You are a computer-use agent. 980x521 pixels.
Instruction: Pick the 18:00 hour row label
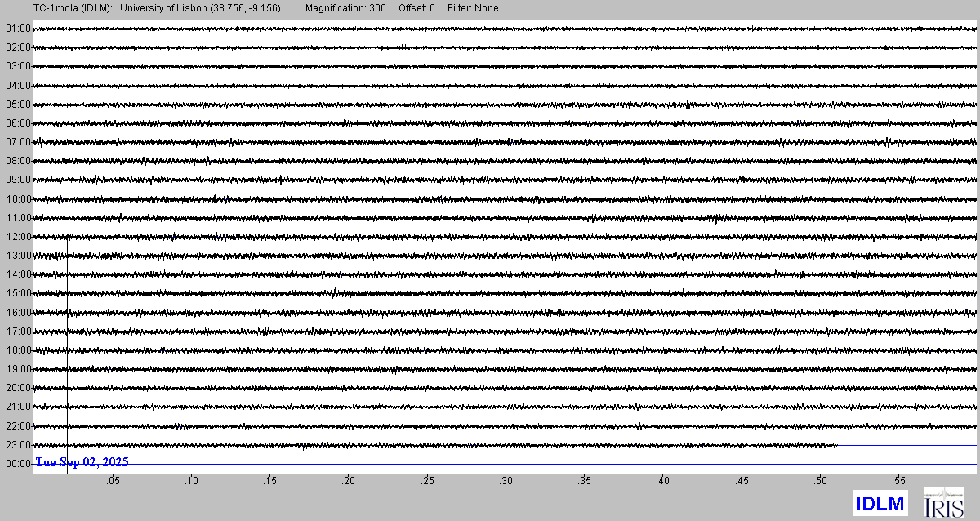point(18,350)
